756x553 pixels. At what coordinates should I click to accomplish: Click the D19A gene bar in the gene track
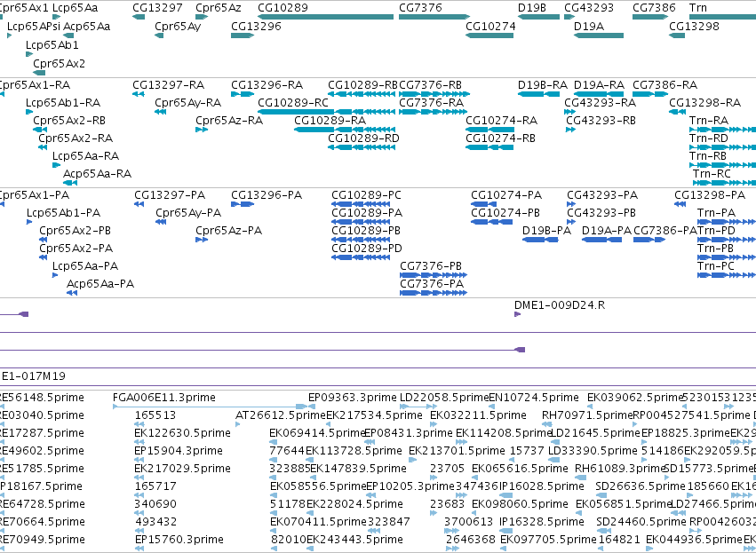click(x=599, y=36)
